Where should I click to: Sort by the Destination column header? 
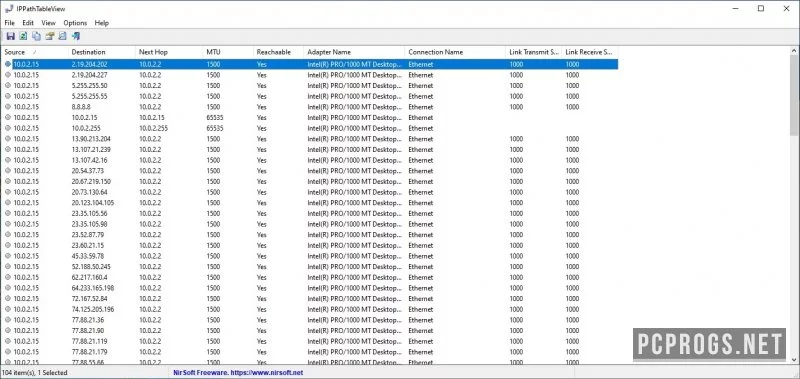[x=102, y=52]
